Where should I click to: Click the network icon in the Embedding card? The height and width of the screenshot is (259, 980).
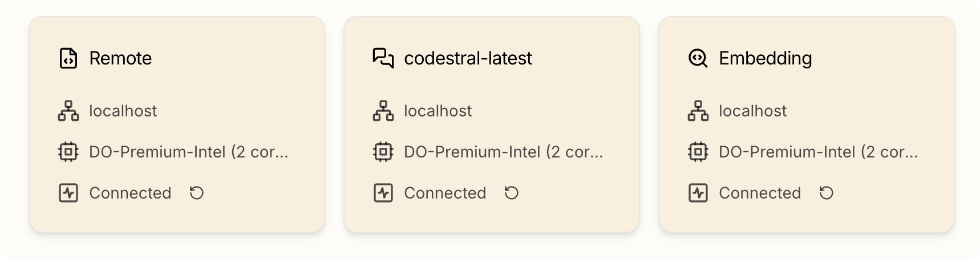coord(698,111)
